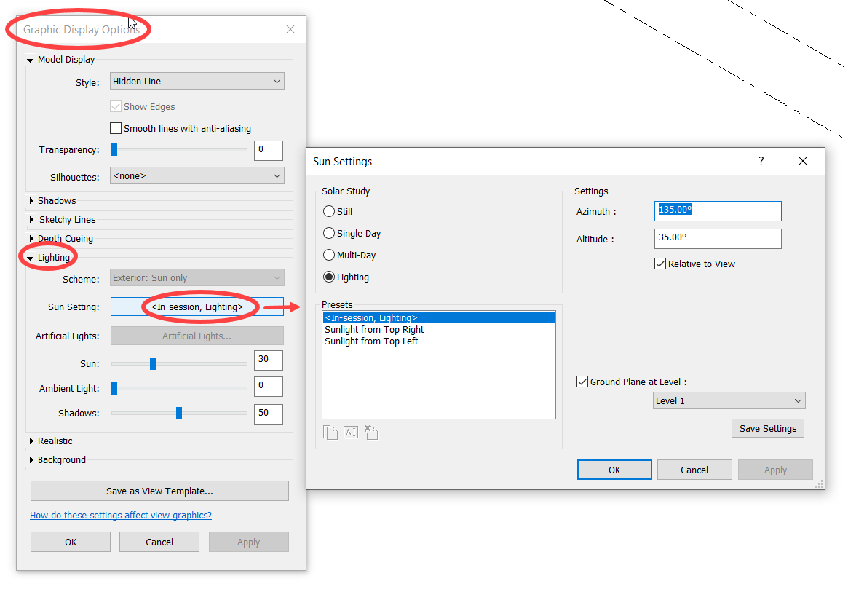Click the Azimuth input field
This screenshot has width=848, height=616.
tap(718, 211)
